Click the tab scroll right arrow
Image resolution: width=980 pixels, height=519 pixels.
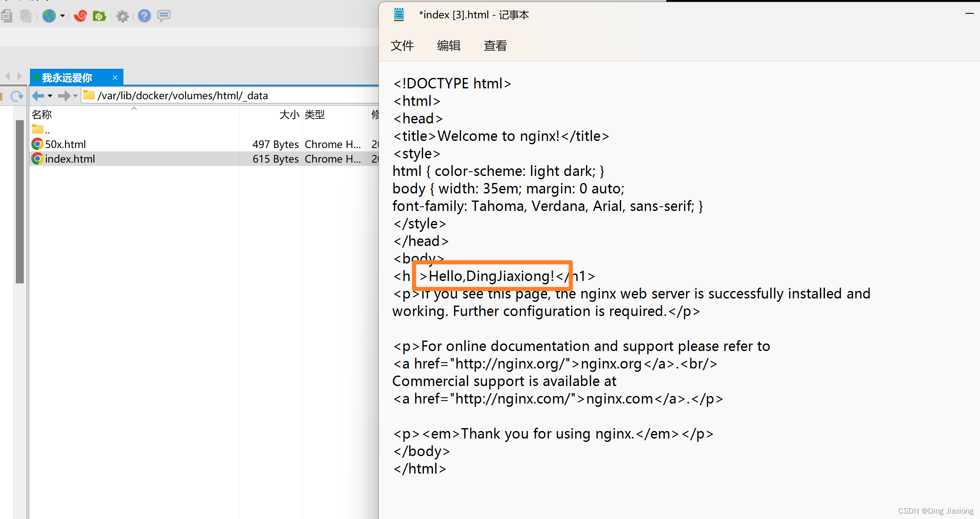[19, 76]
